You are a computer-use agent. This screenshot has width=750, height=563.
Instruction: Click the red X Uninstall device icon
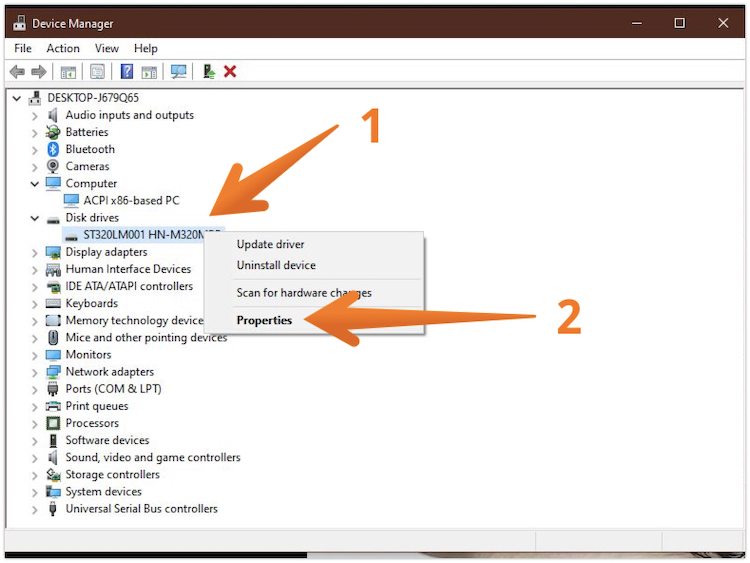coord(230,72)
